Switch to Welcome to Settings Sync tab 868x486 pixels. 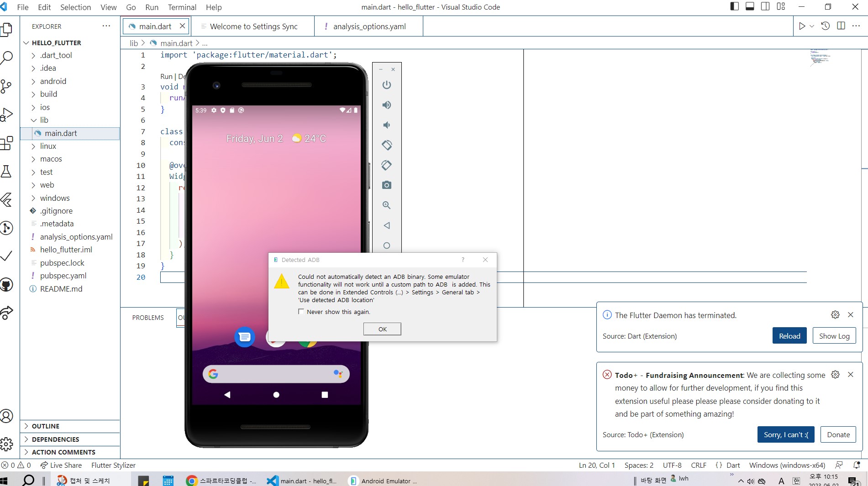(x=253, y=26)
